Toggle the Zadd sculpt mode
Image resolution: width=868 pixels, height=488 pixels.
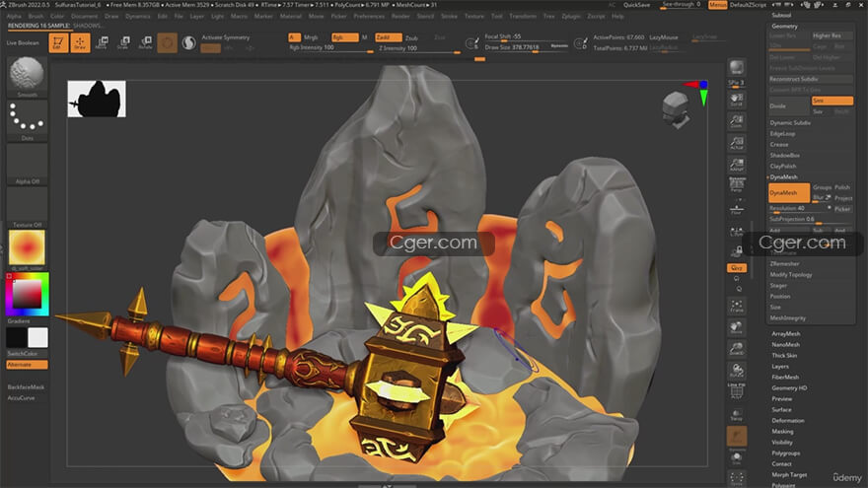pos(388,37)
